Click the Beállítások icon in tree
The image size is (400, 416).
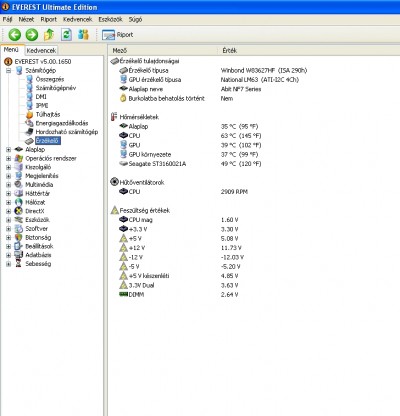(19, 246)
